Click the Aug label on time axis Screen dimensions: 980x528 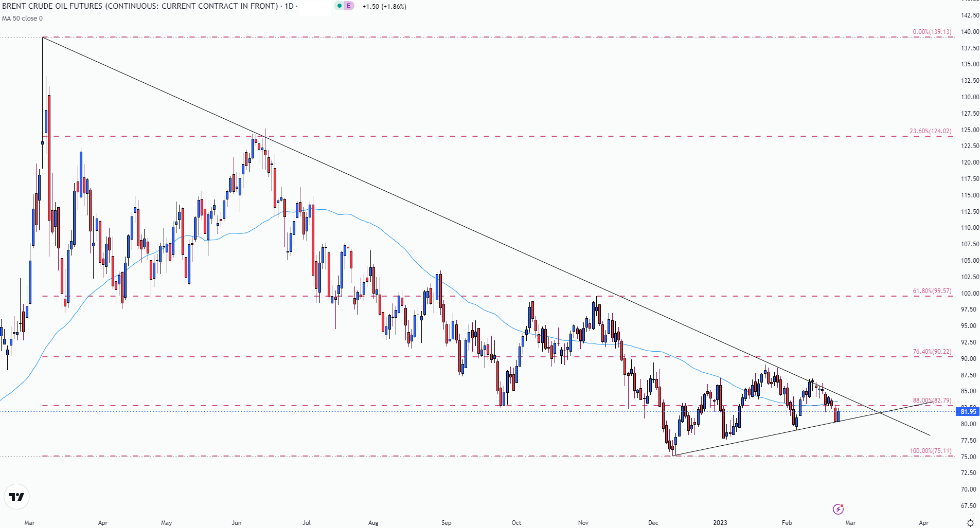coord(373,523)
